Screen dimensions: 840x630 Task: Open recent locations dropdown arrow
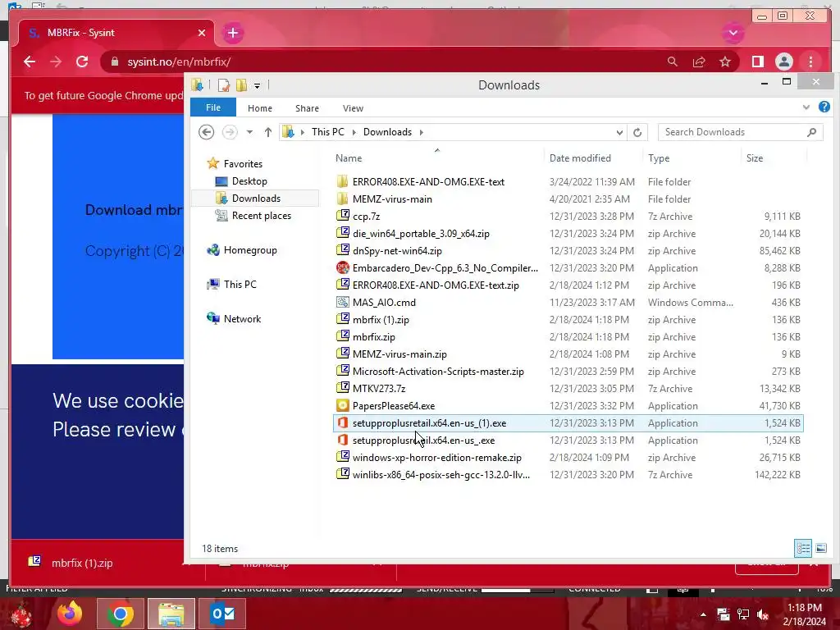point(249,132)
